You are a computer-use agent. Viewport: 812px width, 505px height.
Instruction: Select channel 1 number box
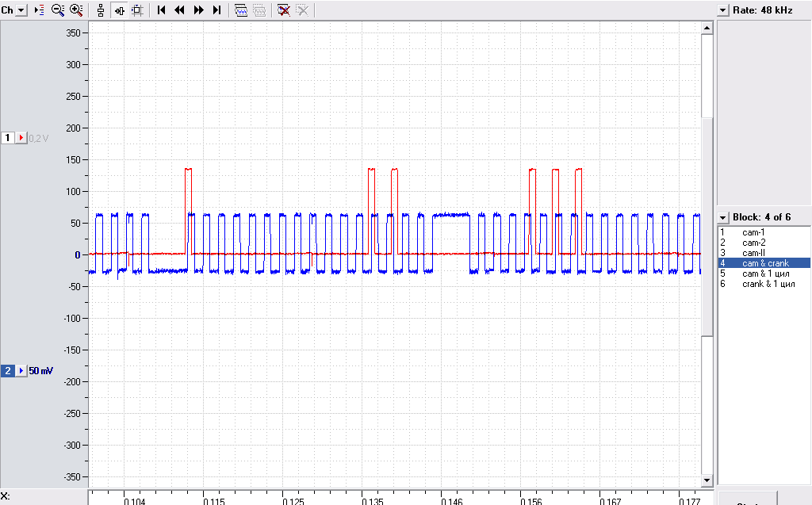(8, 138)
